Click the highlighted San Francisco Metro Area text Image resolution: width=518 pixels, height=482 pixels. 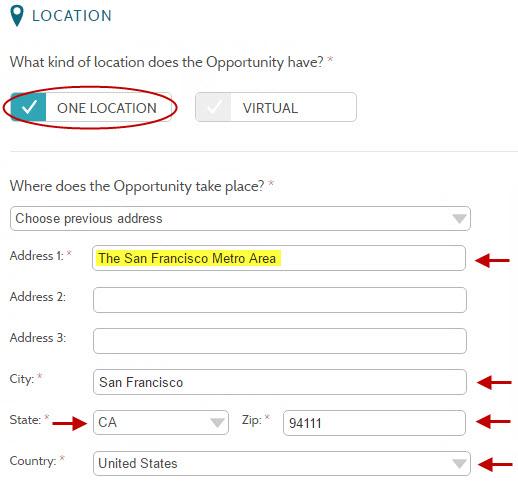pyautogui.click(x=188, y=258)
